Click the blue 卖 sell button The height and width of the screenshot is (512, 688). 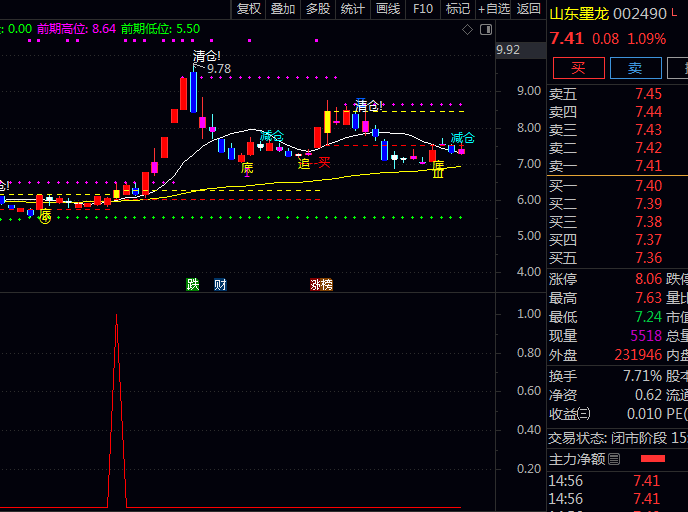[x=635, y=68]
